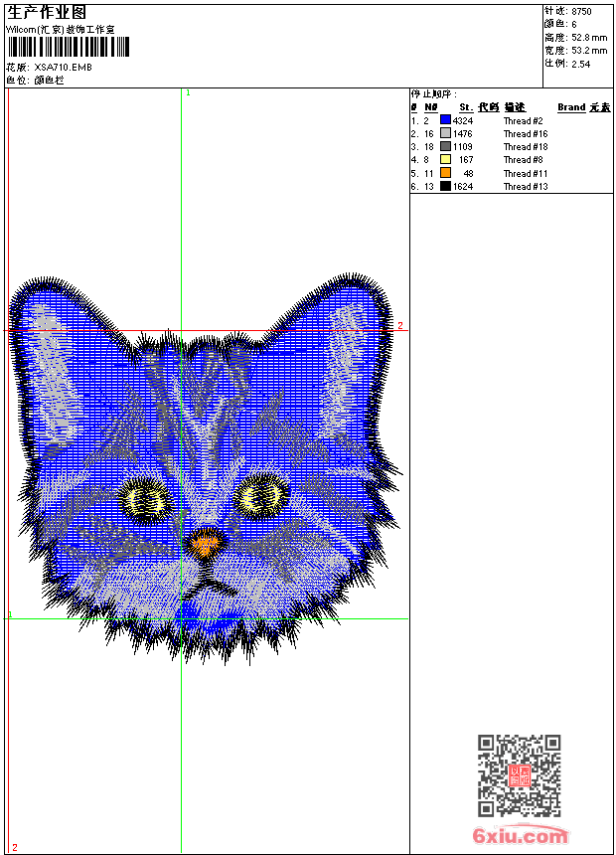616x855 pixels.
Task: Select the "Thread #16" description text
Action: tap(526, 134)
